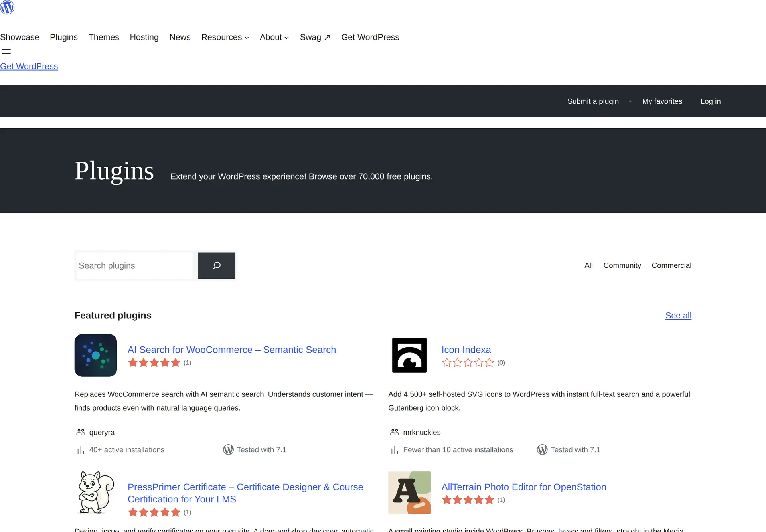The image size is (766, 532).
Task: Click Get WordPress in the navigation bar
Action: [x=370, y=37]
